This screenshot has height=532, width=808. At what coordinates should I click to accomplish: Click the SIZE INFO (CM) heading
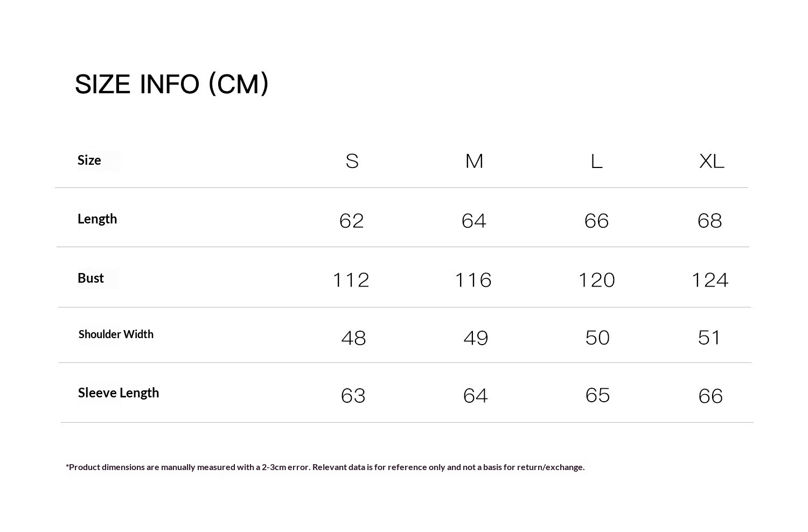coord(171,85)
